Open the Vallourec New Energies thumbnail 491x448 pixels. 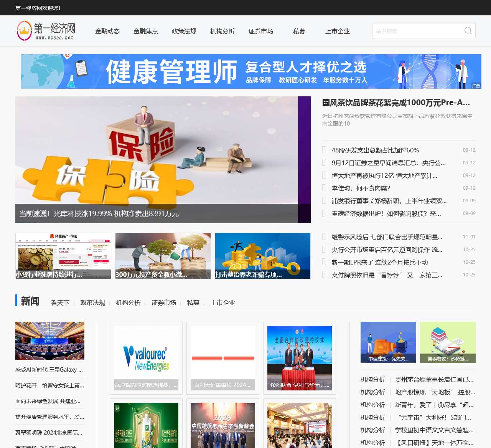[x=146, y=358]
